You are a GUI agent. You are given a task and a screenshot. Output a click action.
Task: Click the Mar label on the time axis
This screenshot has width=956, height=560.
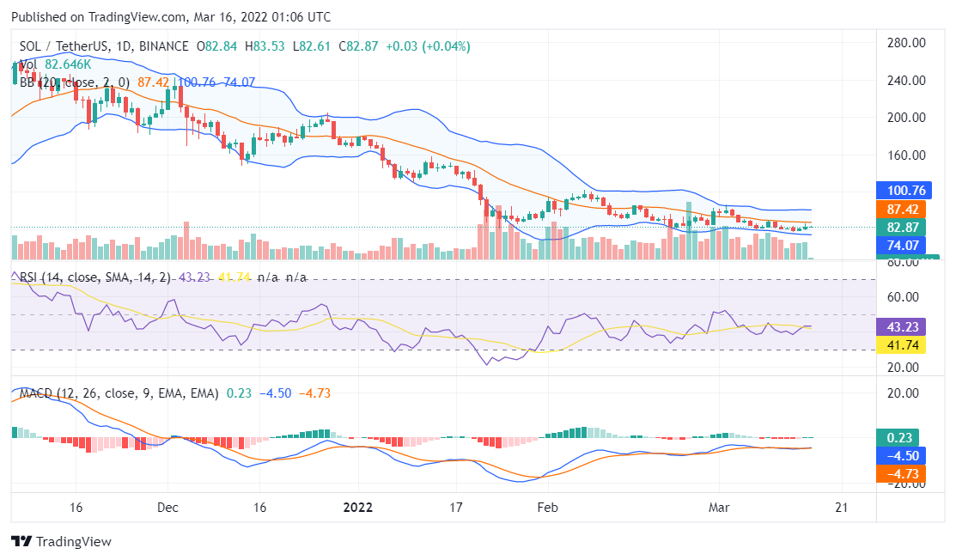[718, 507]
